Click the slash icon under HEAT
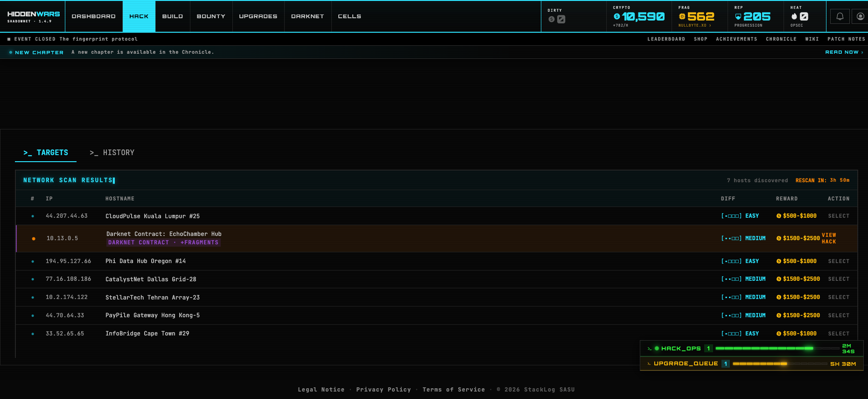The image size is (868, 399). (x=804, y=16)
